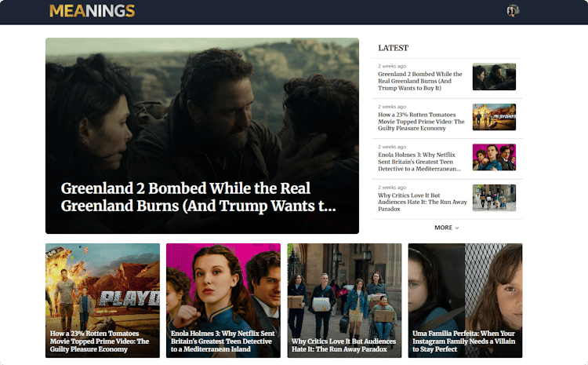Click the MEANINGS site logo
The height and width of the screenshot is (365, 588).
tap(92, 11)
